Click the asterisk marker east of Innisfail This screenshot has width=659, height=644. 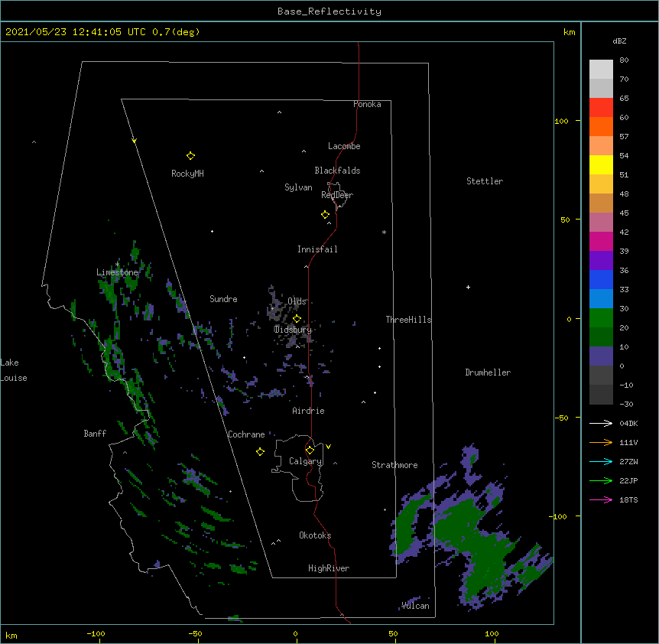click(x=384, y=232)
